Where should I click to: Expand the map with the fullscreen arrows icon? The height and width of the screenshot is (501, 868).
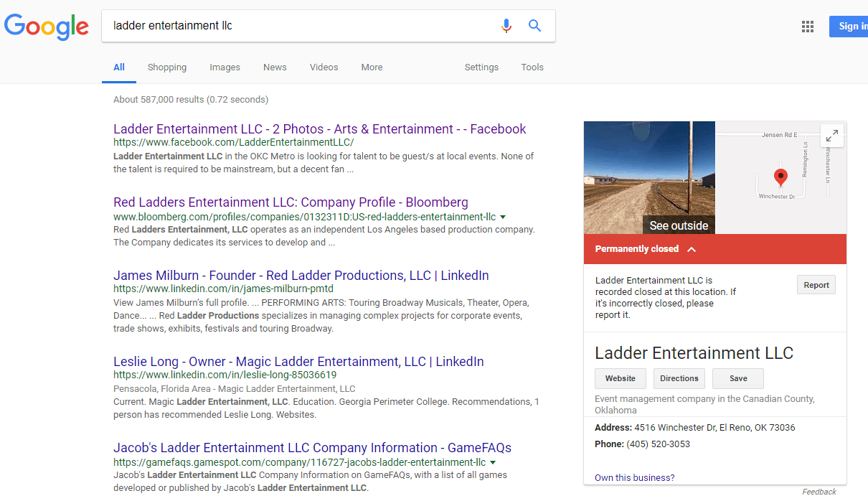(x=831, y=136)
